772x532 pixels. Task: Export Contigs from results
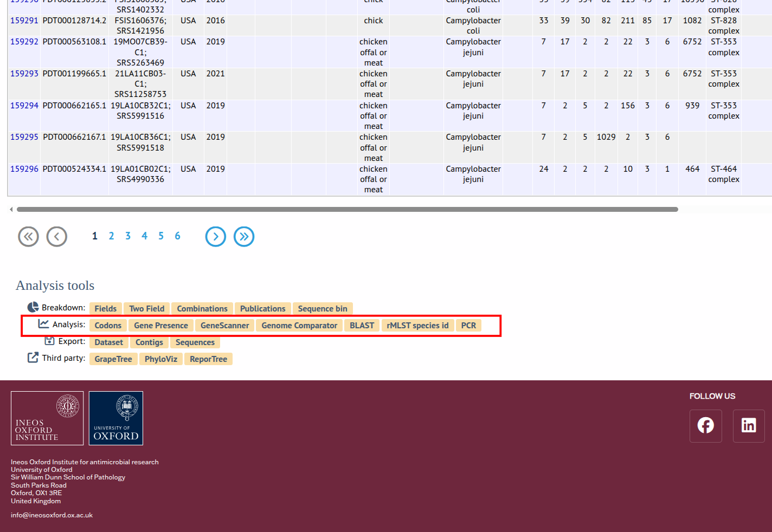coord(149,342)
